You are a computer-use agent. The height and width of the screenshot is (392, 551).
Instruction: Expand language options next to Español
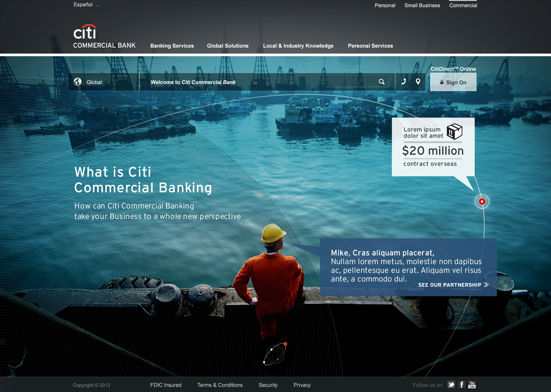click(98, 5)
